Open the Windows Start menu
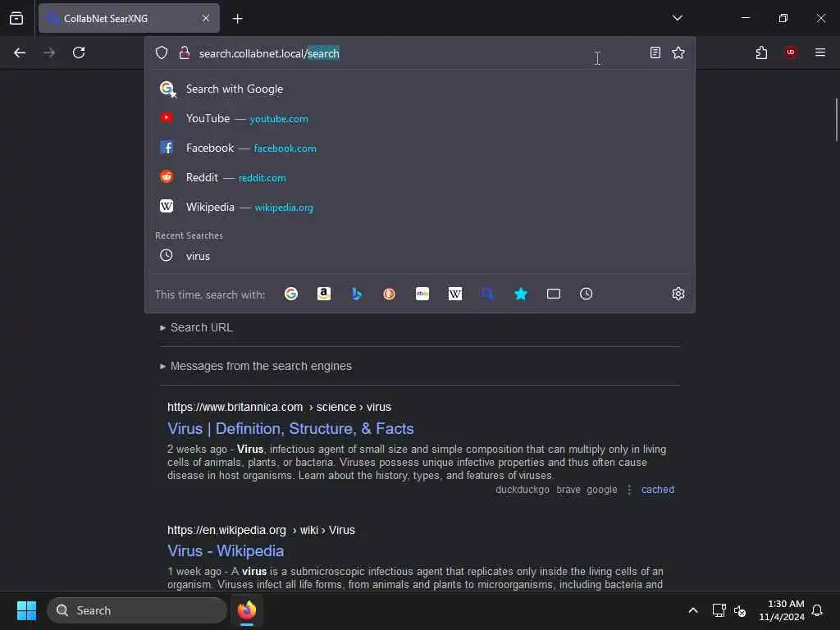The image size is (840, 630). coord(26,610)
